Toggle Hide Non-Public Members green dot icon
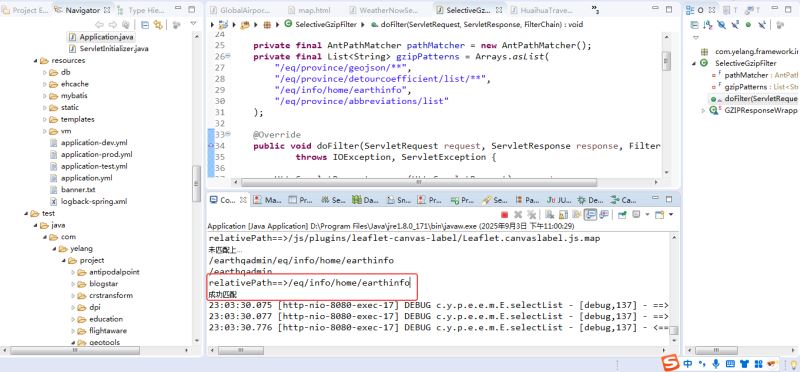The height and width of the screenshot is (372, 800). tap(748, 24)
